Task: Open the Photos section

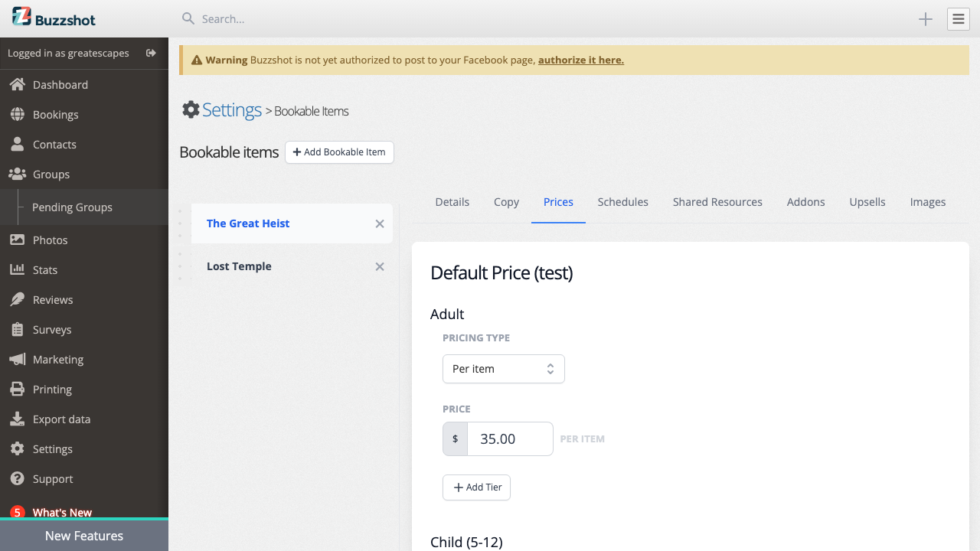Action: coord(51,240)
